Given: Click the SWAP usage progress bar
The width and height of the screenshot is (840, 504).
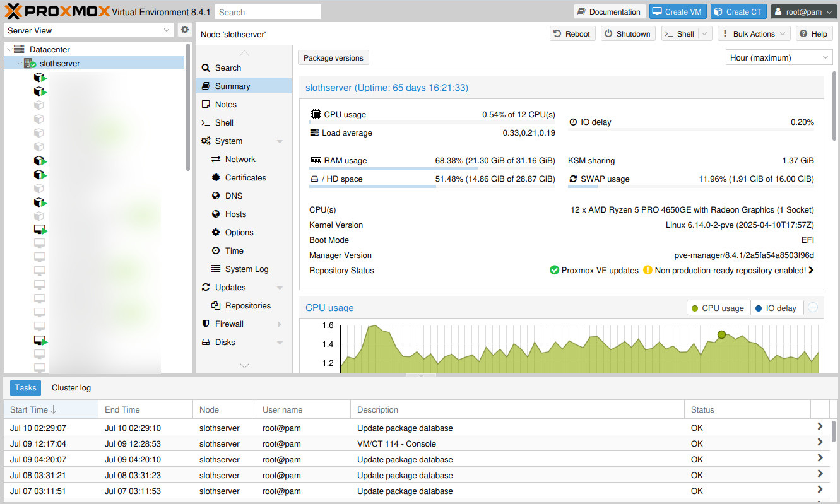Looking at the screenshot, I should (691, 187).
